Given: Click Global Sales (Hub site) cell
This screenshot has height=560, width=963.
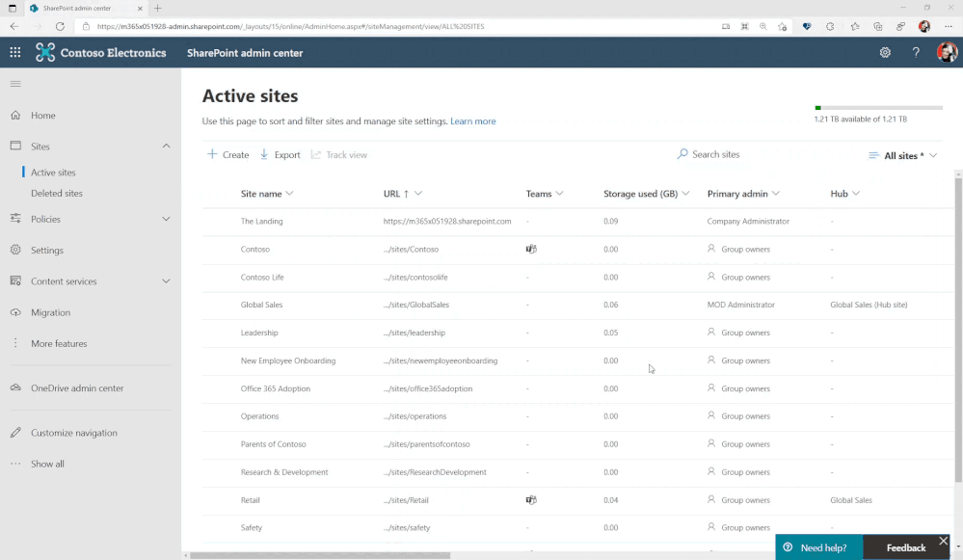Looking at the screenshot, I should [869, 305].
